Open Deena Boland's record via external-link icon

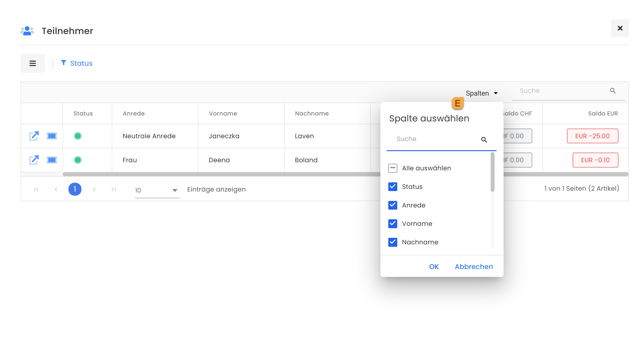(x=34, y=160)
